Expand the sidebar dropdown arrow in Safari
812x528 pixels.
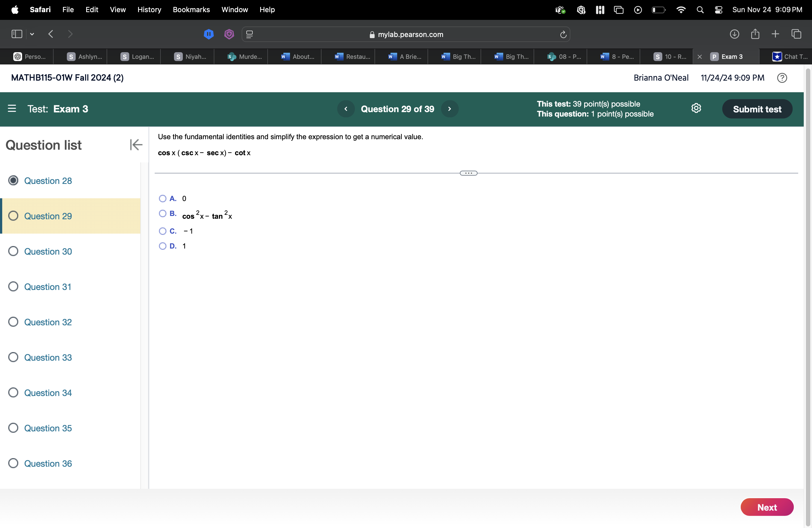pos(32,34)
